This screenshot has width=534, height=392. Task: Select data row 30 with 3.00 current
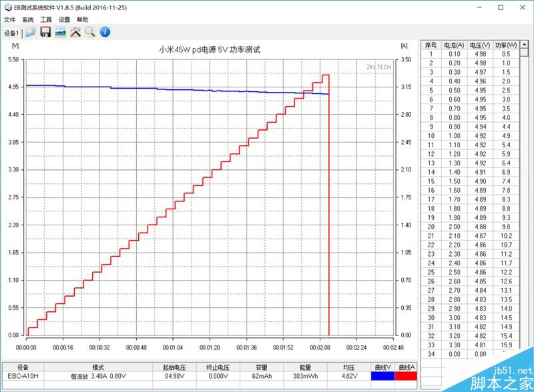pyautogui.click(x=471, y=317)
